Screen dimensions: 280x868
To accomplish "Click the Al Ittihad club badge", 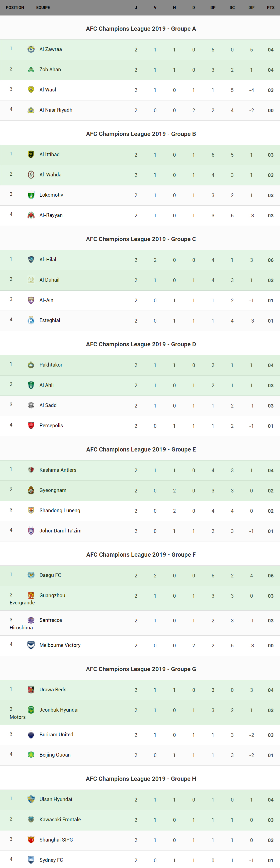I will 31,154.
